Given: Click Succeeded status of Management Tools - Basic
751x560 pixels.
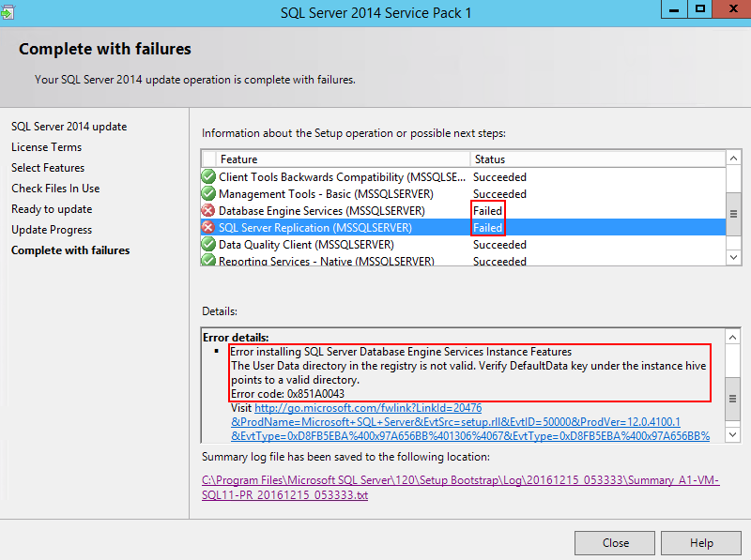Looking at the screenshot, I should click(x=499, y=193).
